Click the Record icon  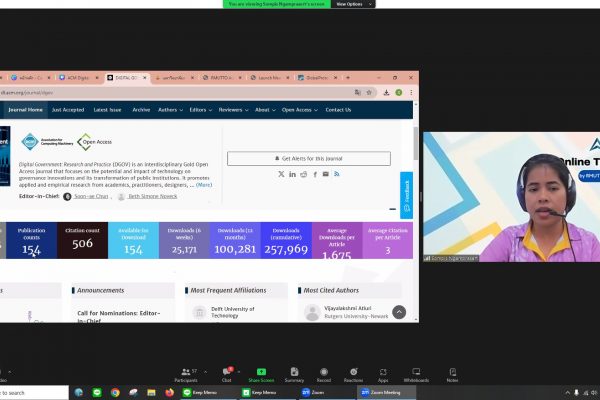[x=324, y=372]
